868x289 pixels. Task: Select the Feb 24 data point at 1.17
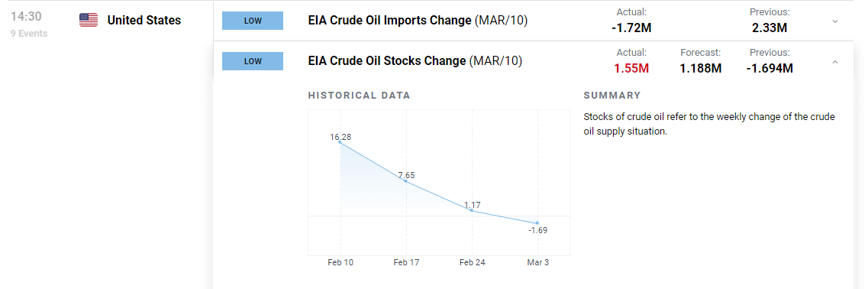[x=472, y=210]
